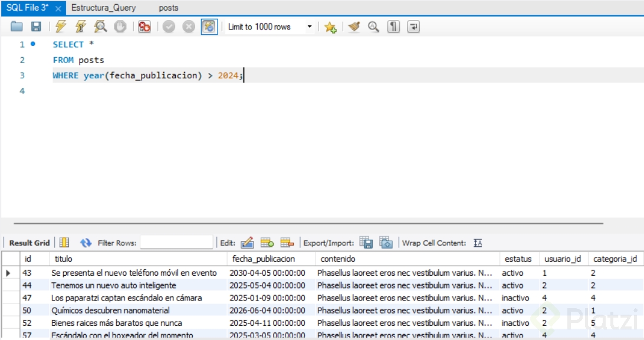644x340 pixels.
Task: Commit transaction check mark icon
Action: [169, 27]
